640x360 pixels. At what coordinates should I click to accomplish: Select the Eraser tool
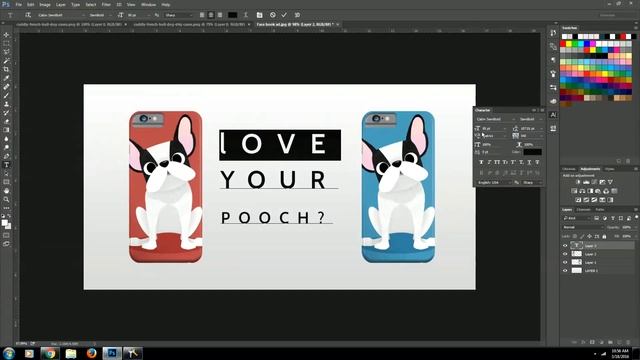coord(6,121)
